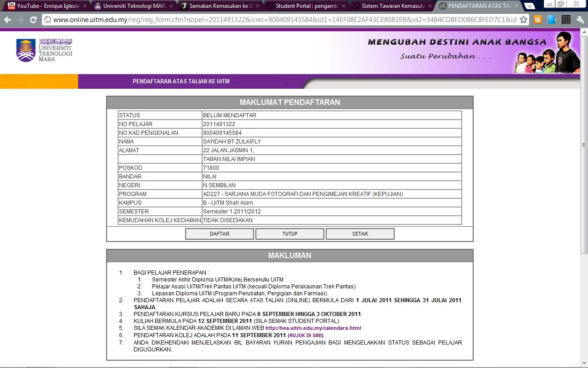
Task: Close the PENDAFTARAN ATAS TALIAN tab
Action: pyautogui.click(x=516, y=6)
